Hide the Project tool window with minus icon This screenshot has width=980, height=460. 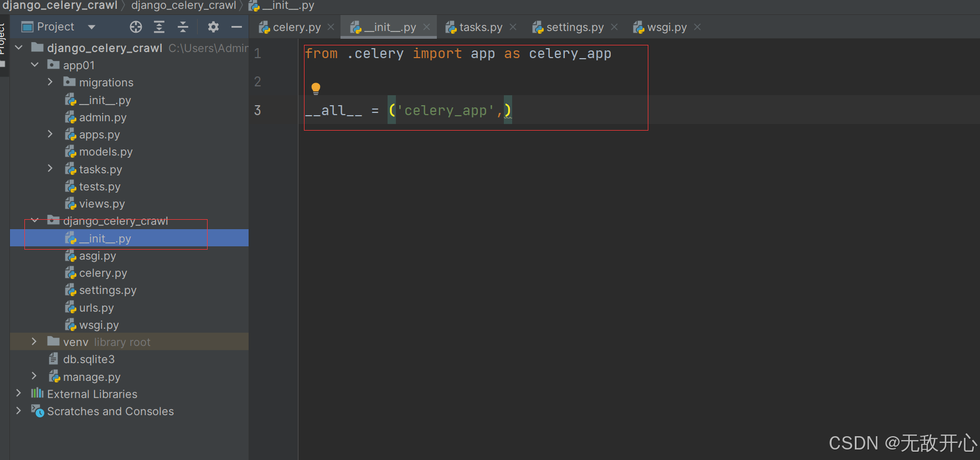[x=237, y=27]
